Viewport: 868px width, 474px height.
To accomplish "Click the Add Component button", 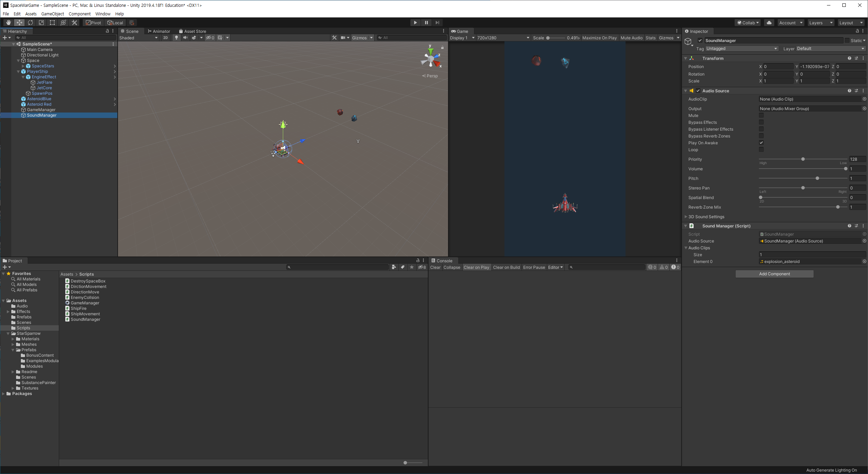I will (x=774, y=274).
